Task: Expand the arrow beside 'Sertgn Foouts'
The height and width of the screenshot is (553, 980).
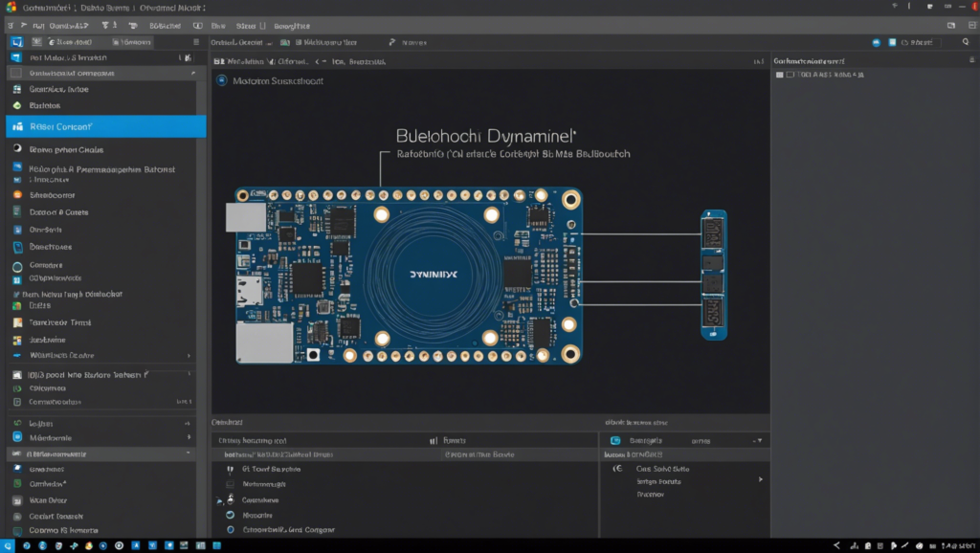Action: point(761,480)
